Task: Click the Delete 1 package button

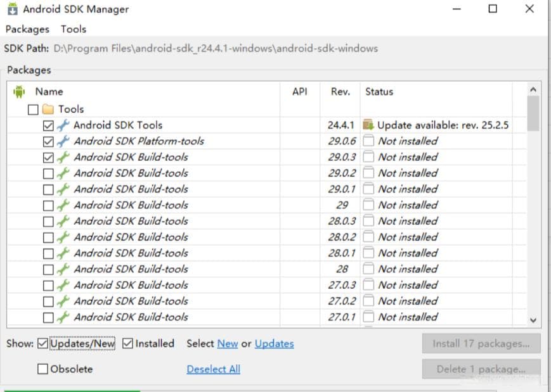Action: pyautogui.click(x=481, y=369)
